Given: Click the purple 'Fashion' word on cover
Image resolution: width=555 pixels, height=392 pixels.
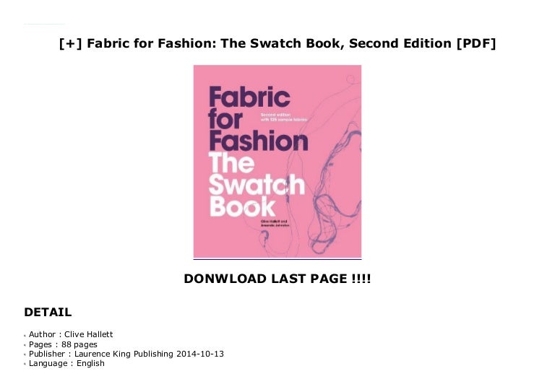Looking at the screenshot, I should 259,141.
